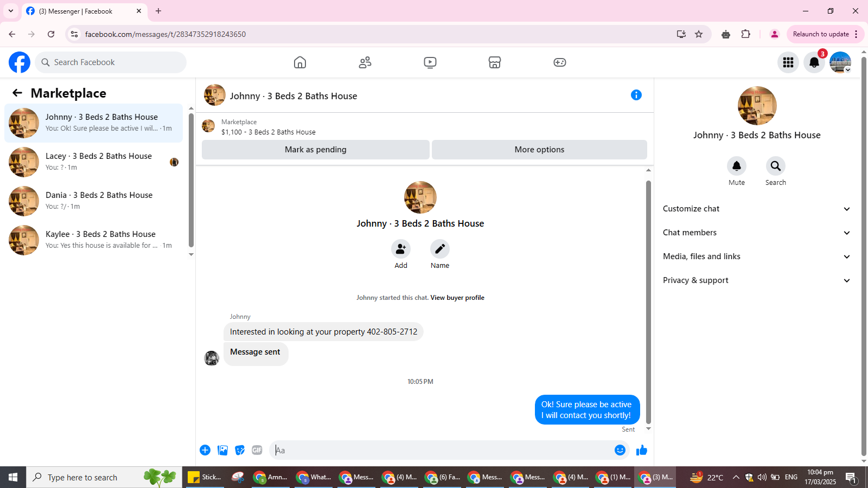Choose a sticker from the composer

point(240,450)
